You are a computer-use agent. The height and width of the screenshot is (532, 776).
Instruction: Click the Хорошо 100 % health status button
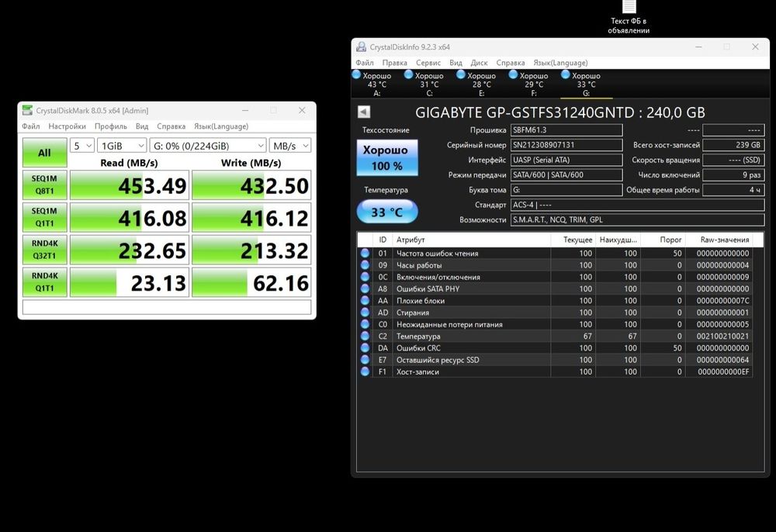[x=387, y=157]
